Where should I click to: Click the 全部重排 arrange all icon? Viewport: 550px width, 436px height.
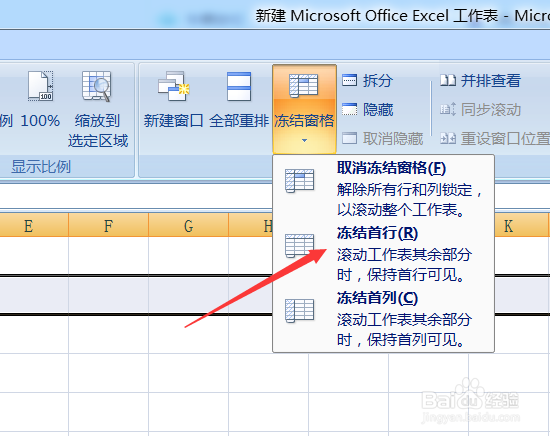coord(239,86)
